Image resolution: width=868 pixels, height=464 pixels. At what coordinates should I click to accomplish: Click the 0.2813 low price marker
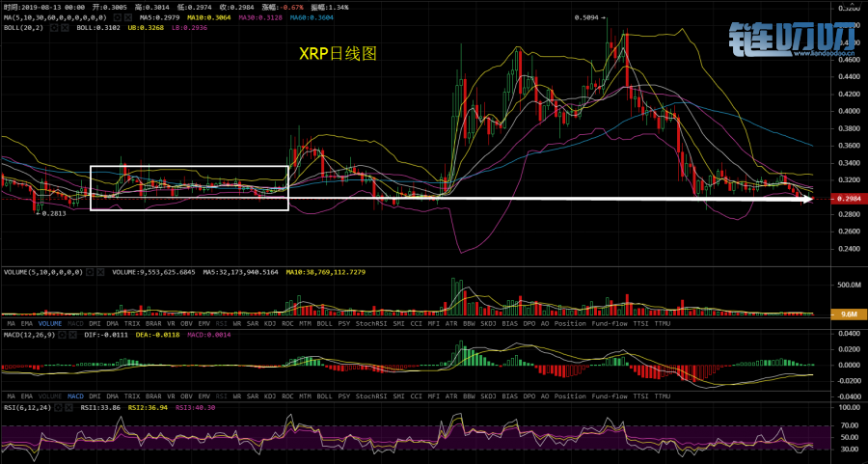[x=50, y=213]
